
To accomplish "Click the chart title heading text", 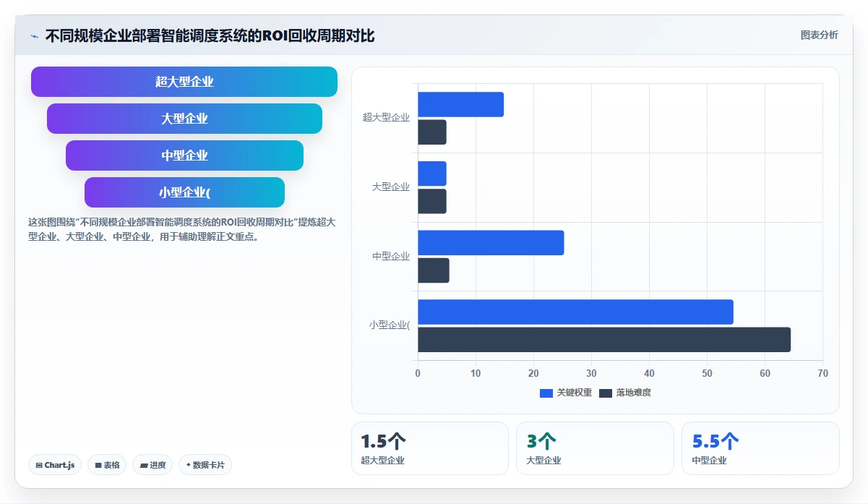I will pos(210,35).
